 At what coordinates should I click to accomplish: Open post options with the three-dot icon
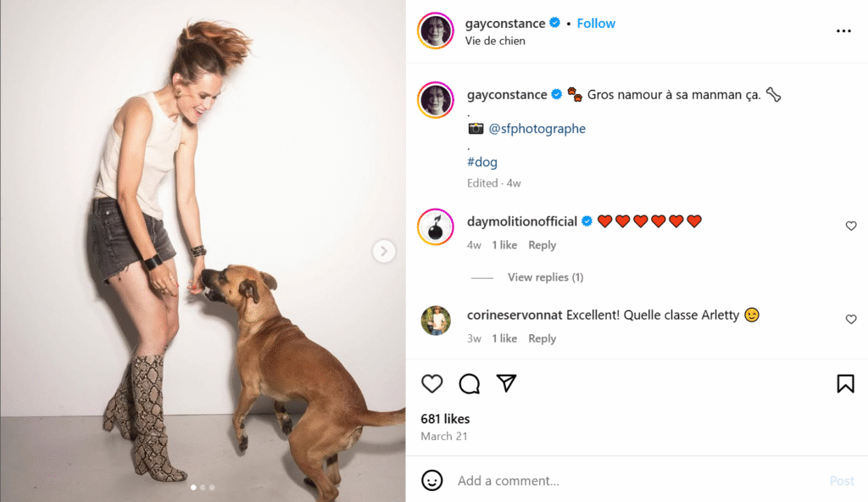pos(843,31)
